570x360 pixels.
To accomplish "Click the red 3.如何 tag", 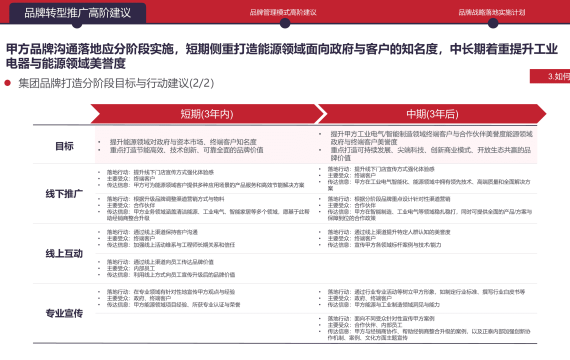I will click(x=550, y=76).
